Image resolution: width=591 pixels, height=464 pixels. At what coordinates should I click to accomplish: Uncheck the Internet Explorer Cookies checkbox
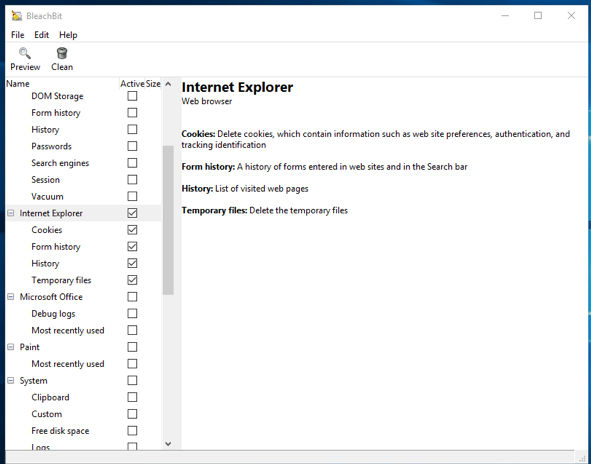[x=132, y=230]
